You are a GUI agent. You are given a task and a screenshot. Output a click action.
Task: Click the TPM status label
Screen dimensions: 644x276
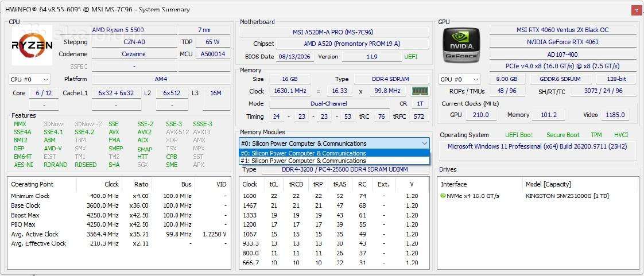[596, 135]
